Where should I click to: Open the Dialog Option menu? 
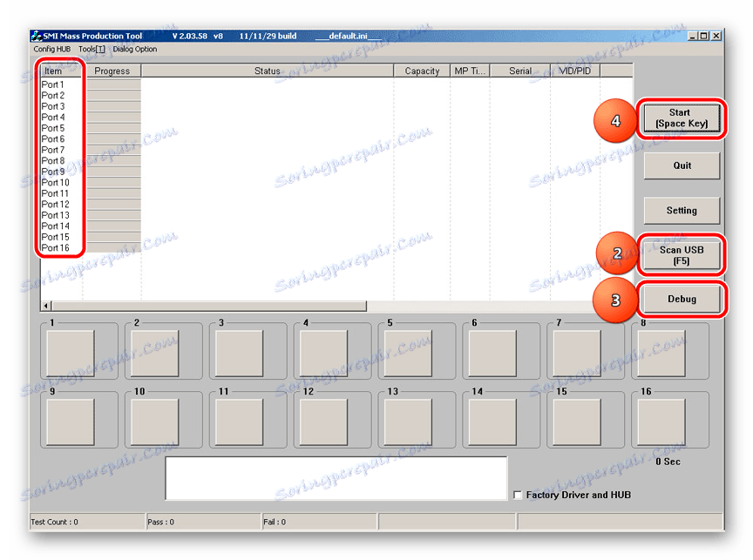pyautogui.click(x=135, y=49)
